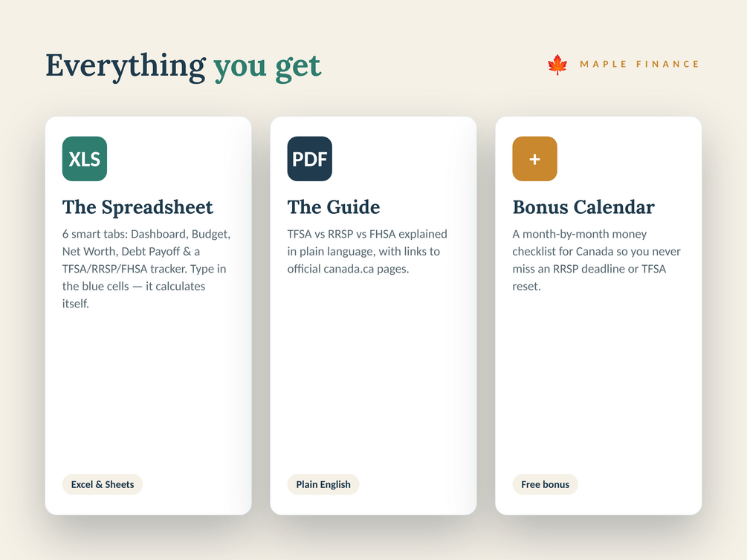Click the Bonus Calendar card heading
The image size is (747, 560).
[x=583, y=207]
